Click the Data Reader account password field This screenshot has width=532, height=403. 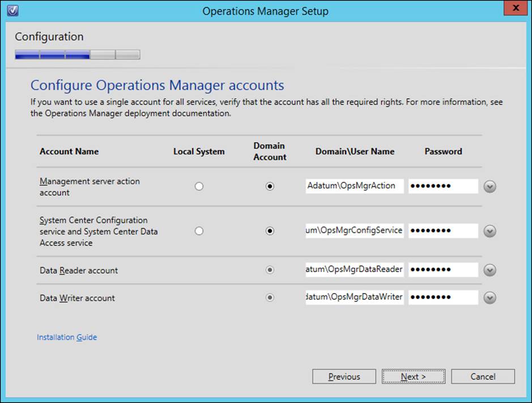pos(443,270)
